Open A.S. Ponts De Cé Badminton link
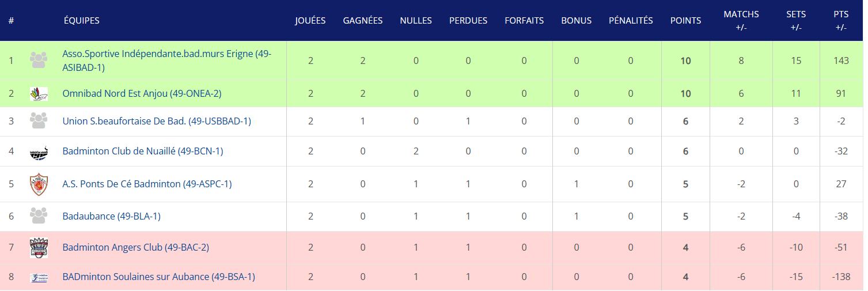The height and width of the screenshot is (291, 868). (147, 184)
